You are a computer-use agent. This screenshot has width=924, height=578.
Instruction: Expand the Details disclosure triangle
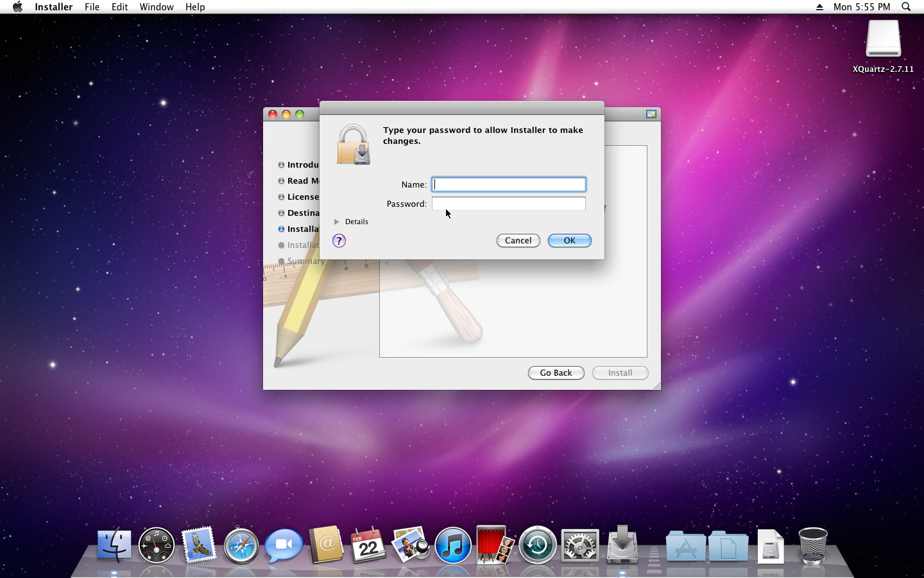click(336, 222)
